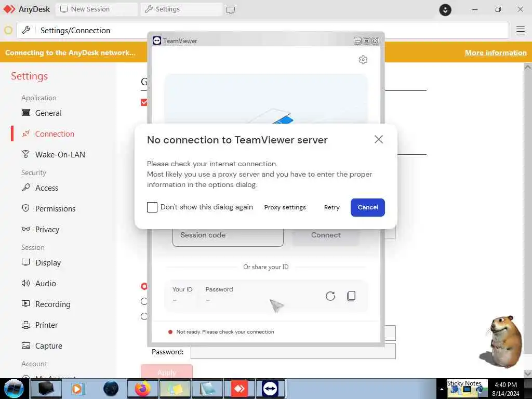Image resolution: width=532 pixels, height=399 pixels.
Task: Open General settings in sidebar
Action: (x=48, y=113)
